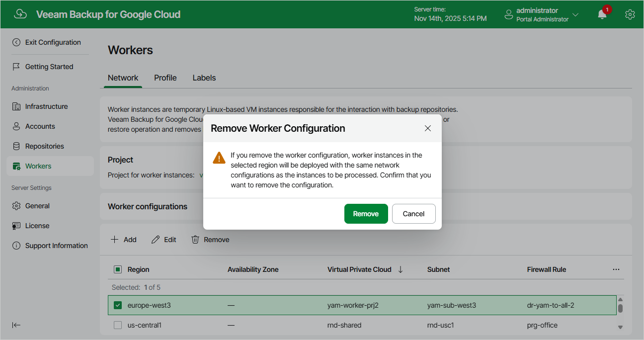This screenshot has height=340, width=644.
Task: Click the europe-west3 region cell
Action: click(x=149, y=305)
